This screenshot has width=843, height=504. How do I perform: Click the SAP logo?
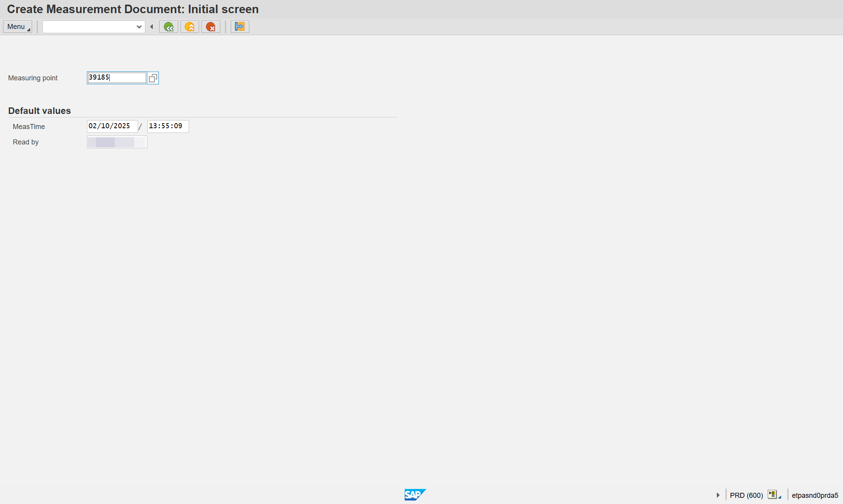[x=415, y=494]
